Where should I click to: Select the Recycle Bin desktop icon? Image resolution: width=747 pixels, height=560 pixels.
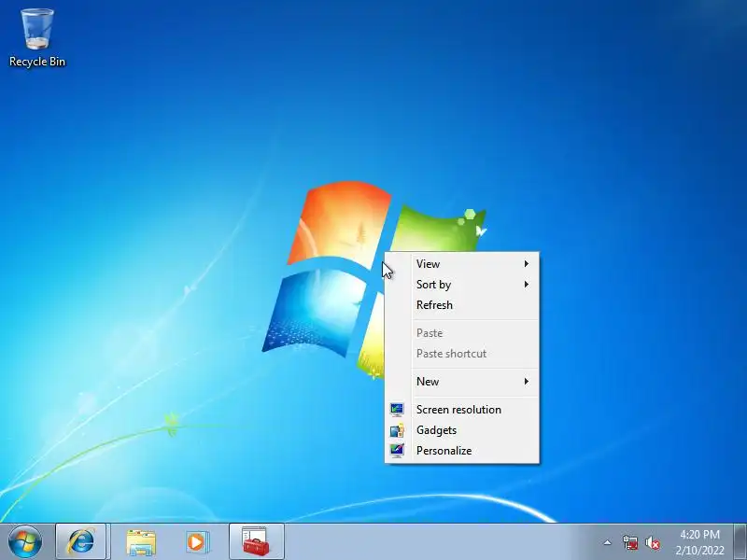[x=37, y=38]
